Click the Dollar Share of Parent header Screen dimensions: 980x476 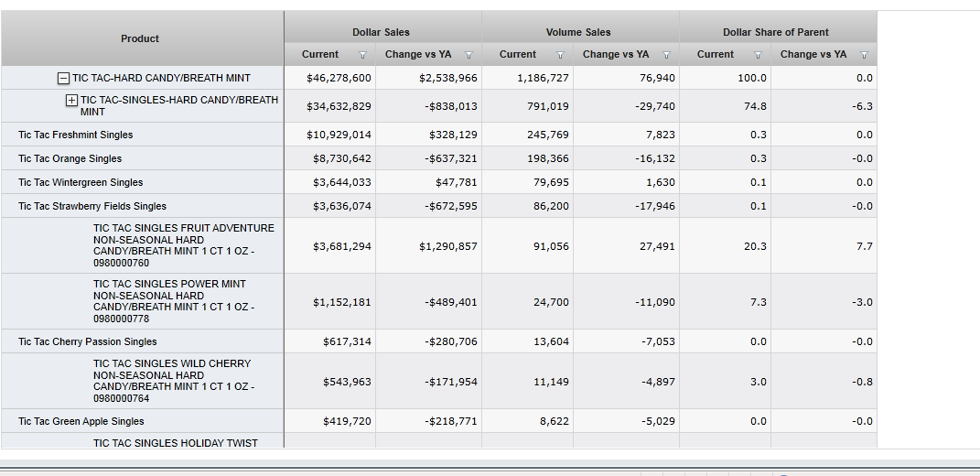pyautogui.click(x=776, y=32)
